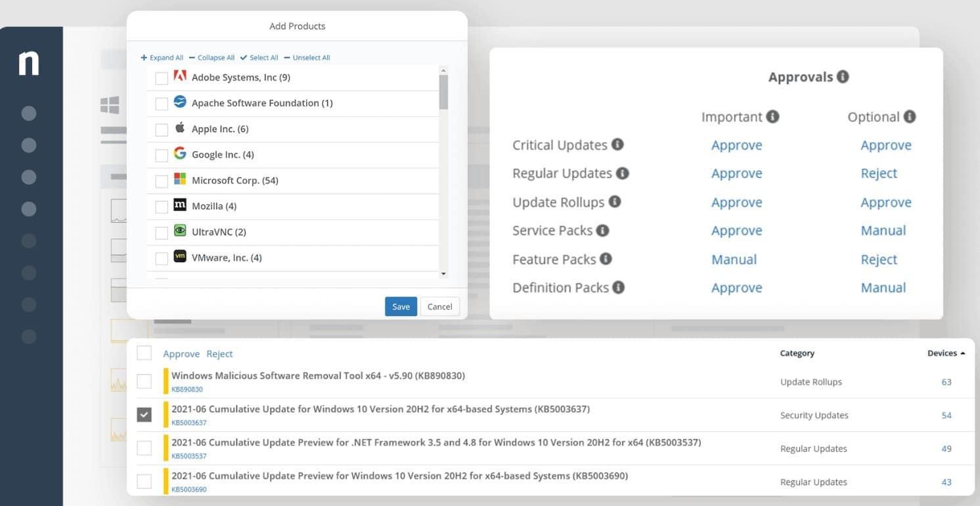Unselect All products in the list

click(307, 58)
